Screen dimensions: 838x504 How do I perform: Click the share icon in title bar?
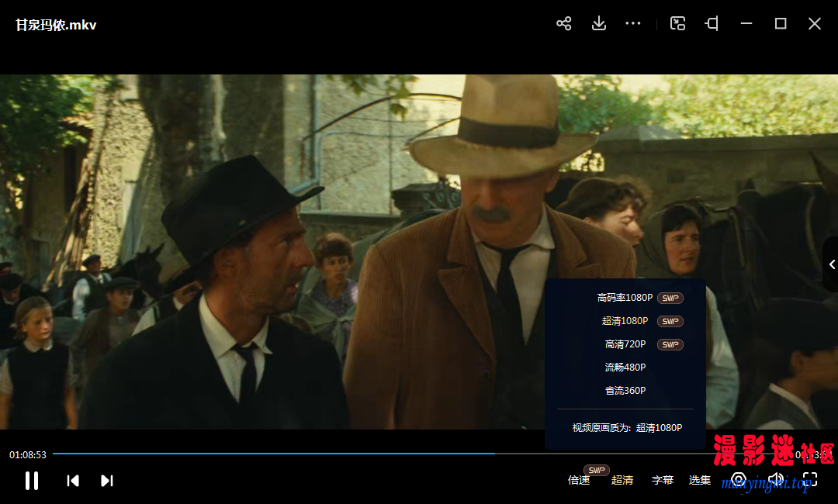pos(564,23)
